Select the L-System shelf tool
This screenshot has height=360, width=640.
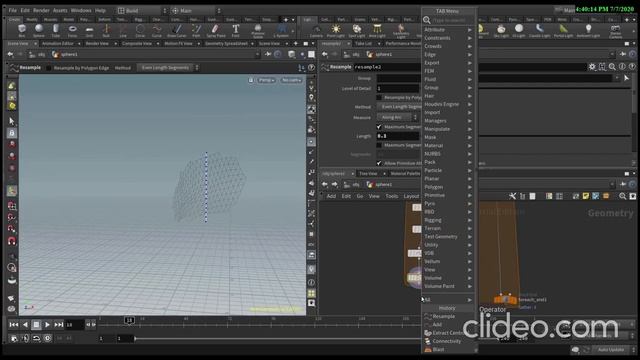[281, 30]
